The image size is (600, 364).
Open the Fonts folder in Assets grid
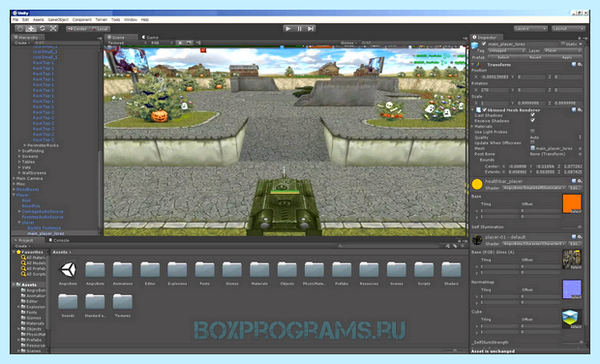pos(205,273)
